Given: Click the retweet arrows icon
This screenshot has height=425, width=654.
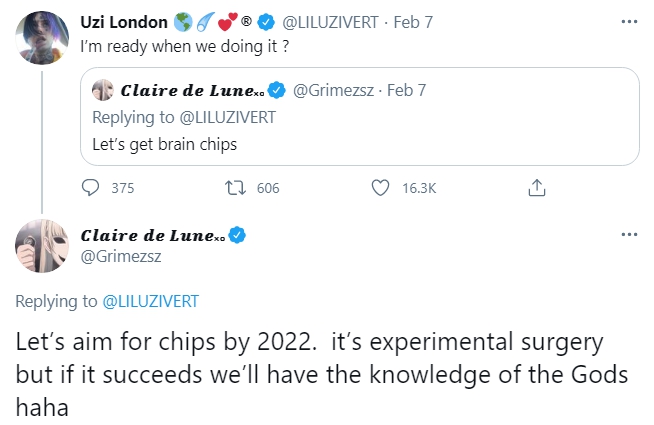Looking at the screenshot, I should point(238,188).
